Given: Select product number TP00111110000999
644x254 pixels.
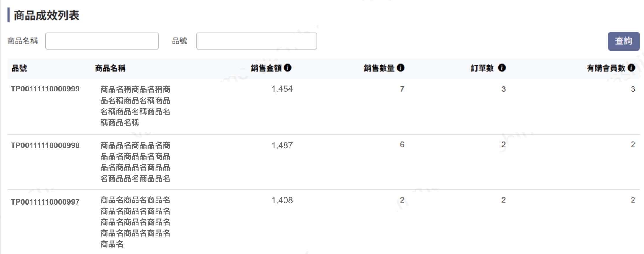Looking at the screenshot, I should pos(45,89).
